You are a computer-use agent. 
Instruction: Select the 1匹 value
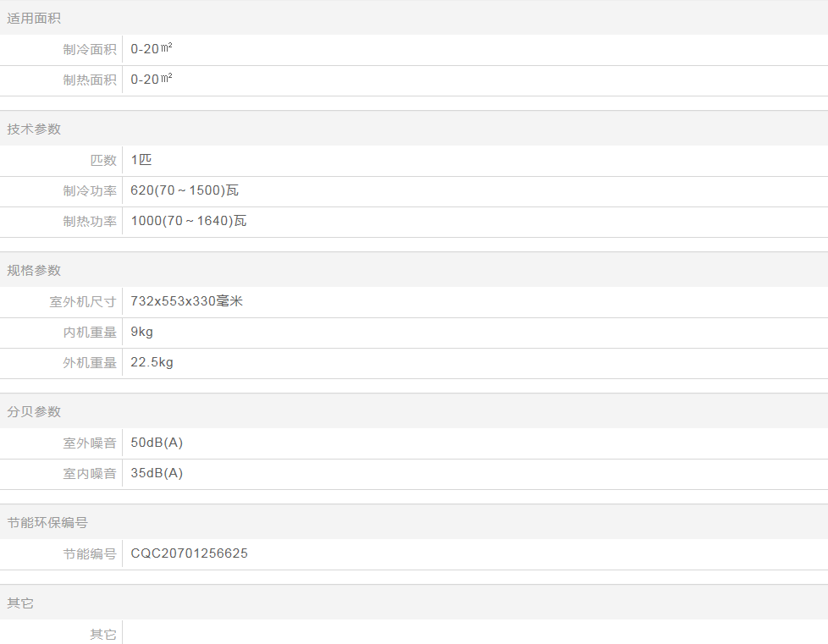(141, 160)
